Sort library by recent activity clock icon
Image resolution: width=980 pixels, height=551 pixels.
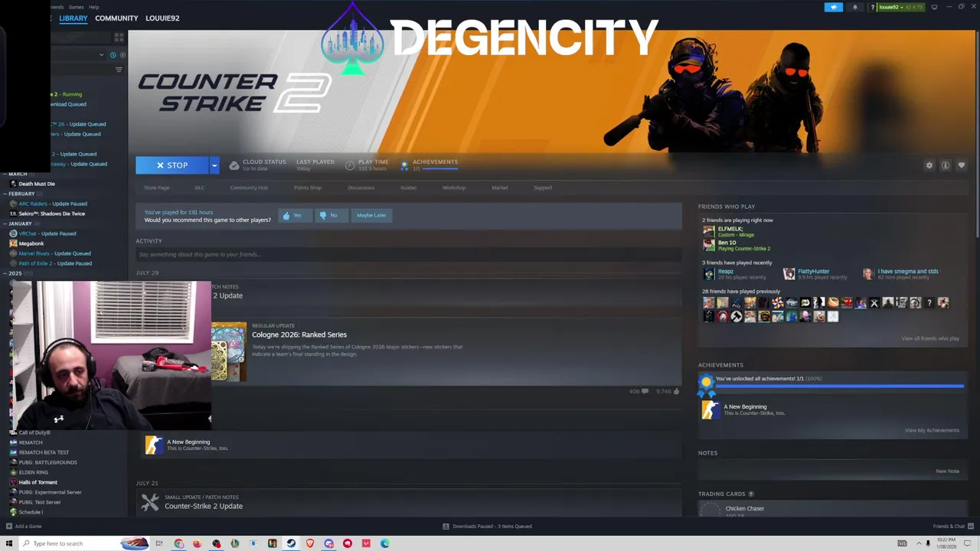[113, 55]
